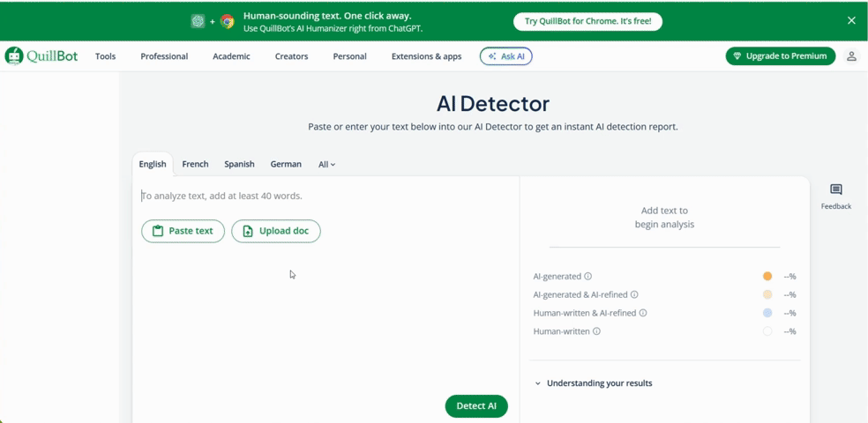Open the user account profile icon

(851, 56)
